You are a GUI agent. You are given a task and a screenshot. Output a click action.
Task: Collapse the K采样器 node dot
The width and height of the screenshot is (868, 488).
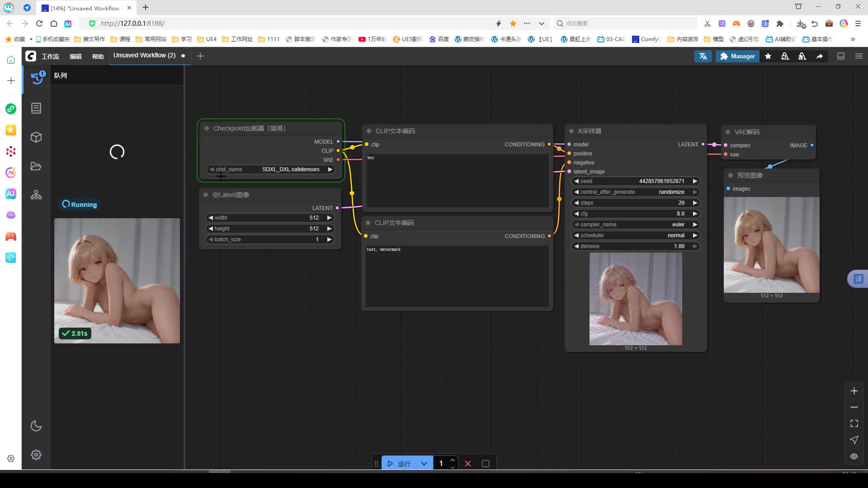coord(571,131)
